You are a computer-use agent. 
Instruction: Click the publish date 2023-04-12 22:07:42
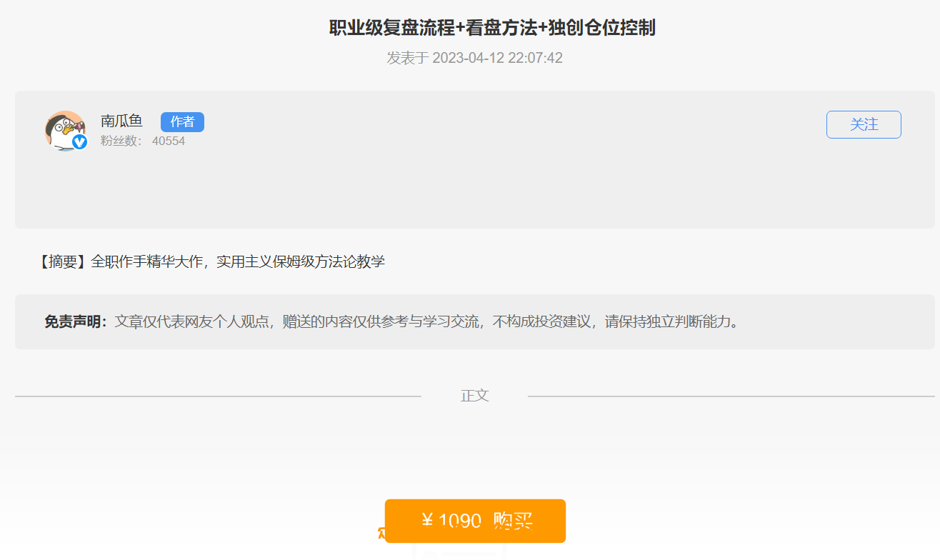[x=497, y=58]
